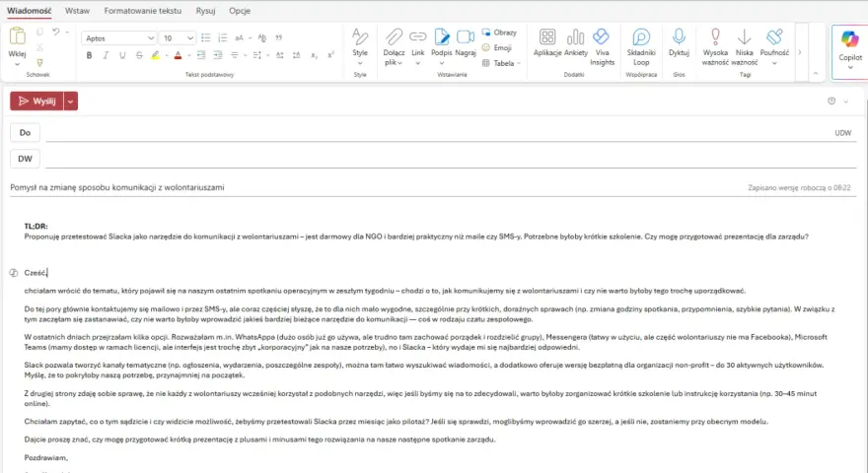Viewport: 868px width, 473px height.
Task: Click the Wklej (paste) clipboard icon
Action: (17, 35)
